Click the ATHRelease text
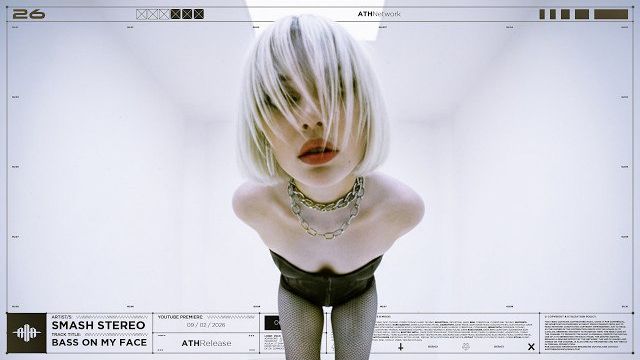This screenshot has height=360, width=640. click(206, 343)
